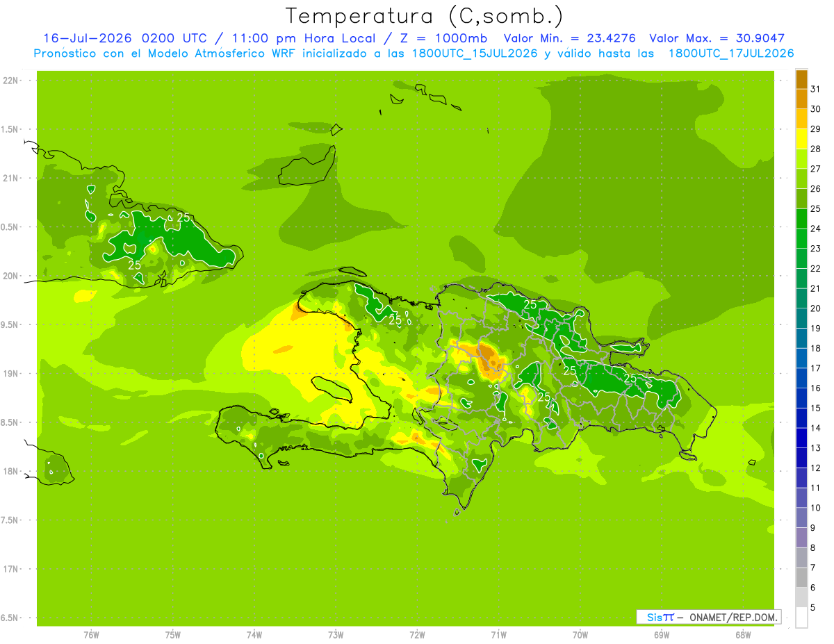The height and width of the screenshot is (644, 834).
Task: Pick the orange swatch between 30 and 31
Action: [801, 99]
